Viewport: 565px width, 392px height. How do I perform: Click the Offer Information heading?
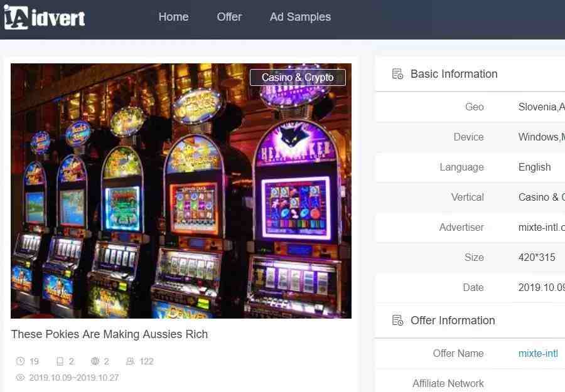(x=453, y=320)
